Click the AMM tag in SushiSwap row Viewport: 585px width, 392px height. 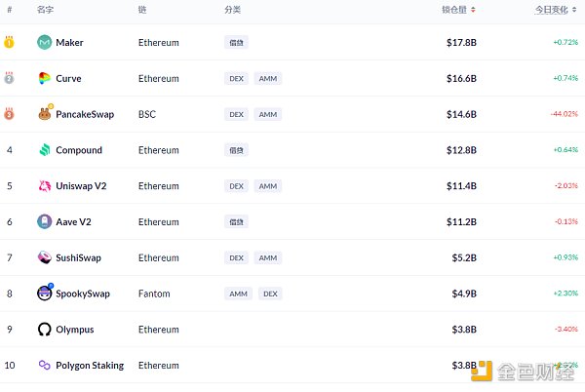267,257
